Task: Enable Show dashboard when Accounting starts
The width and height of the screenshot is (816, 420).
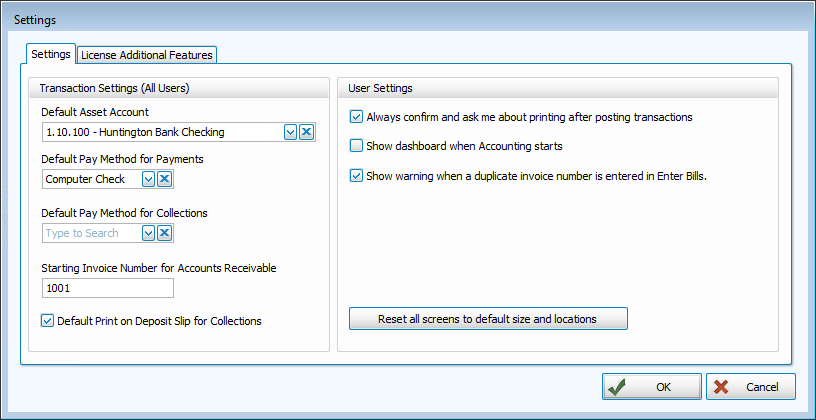Action: click(357, 146)
